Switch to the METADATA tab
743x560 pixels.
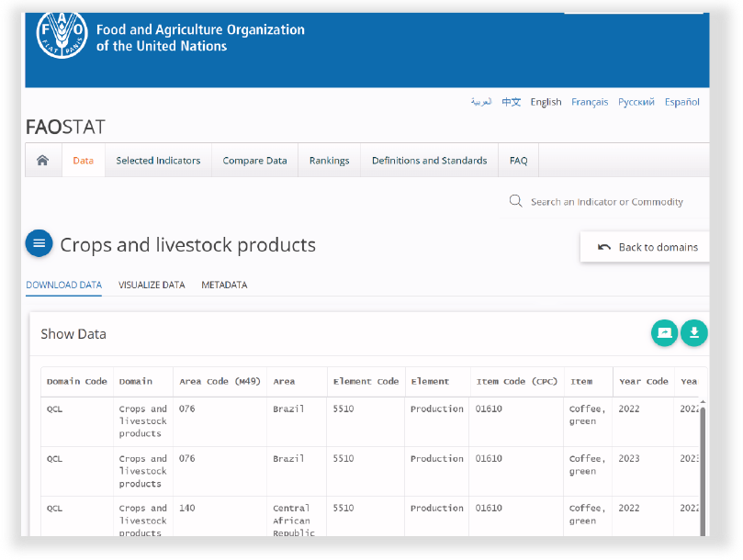tap(224, 285)
